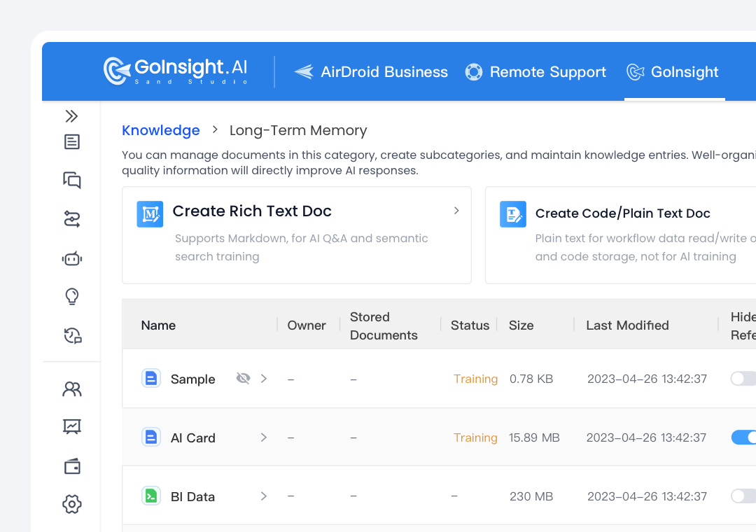Open the wallet billing sidebar icon

(71, 466)
